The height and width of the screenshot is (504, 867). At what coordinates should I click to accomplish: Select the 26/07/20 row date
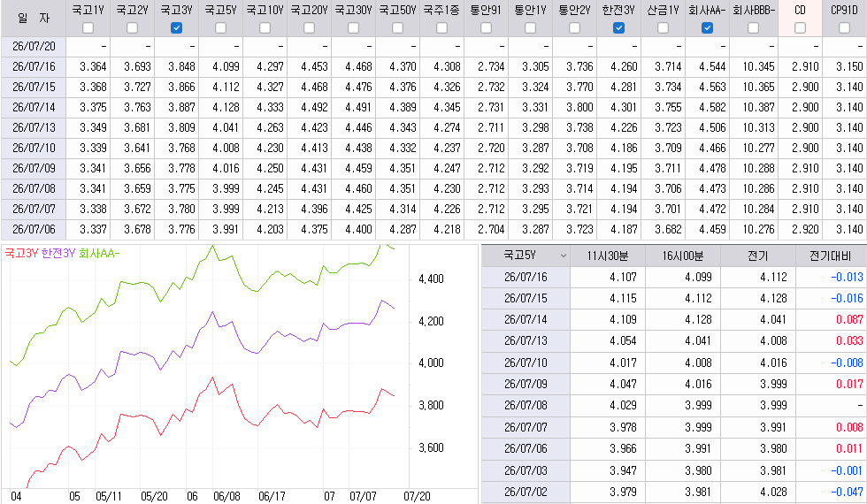(x=34, y=46)
